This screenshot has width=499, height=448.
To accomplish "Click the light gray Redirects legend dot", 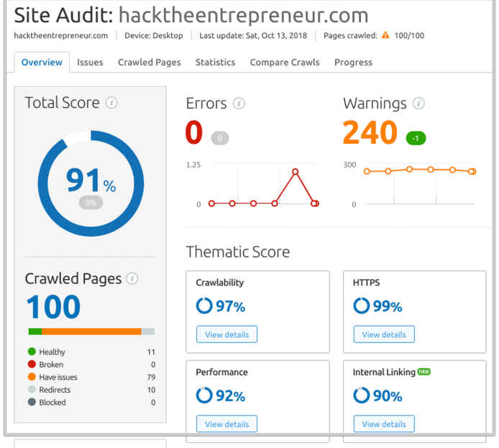I will (x=32, y=390).
